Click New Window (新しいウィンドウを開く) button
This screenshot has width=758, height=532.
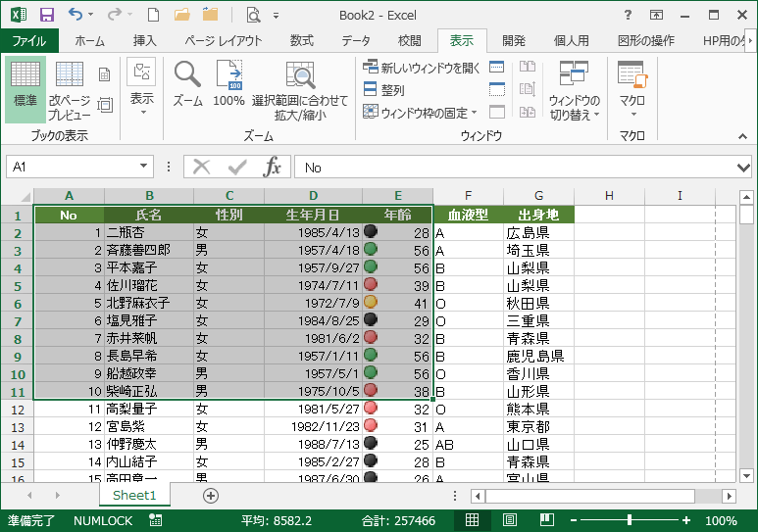point(422,68)
